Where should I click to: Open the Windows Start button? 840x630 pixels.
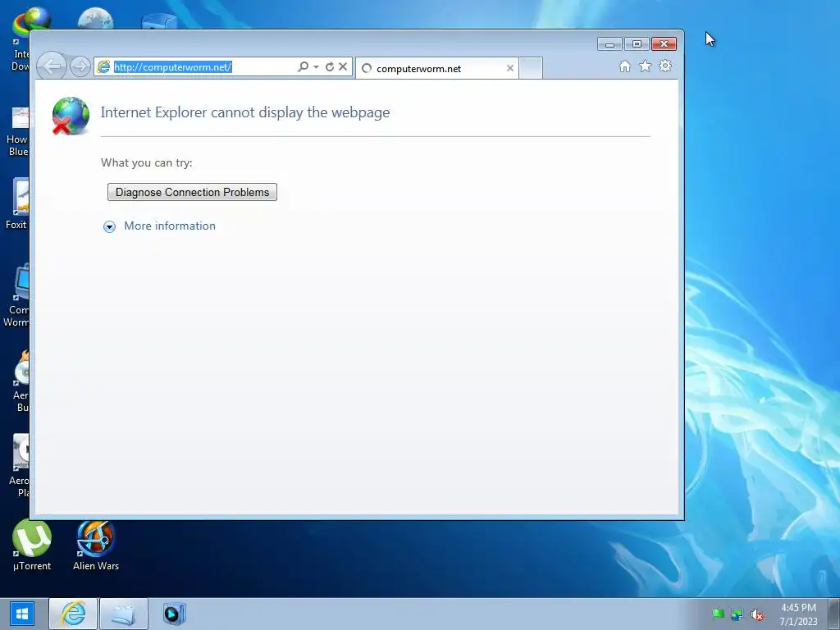(x=22, y=614)
